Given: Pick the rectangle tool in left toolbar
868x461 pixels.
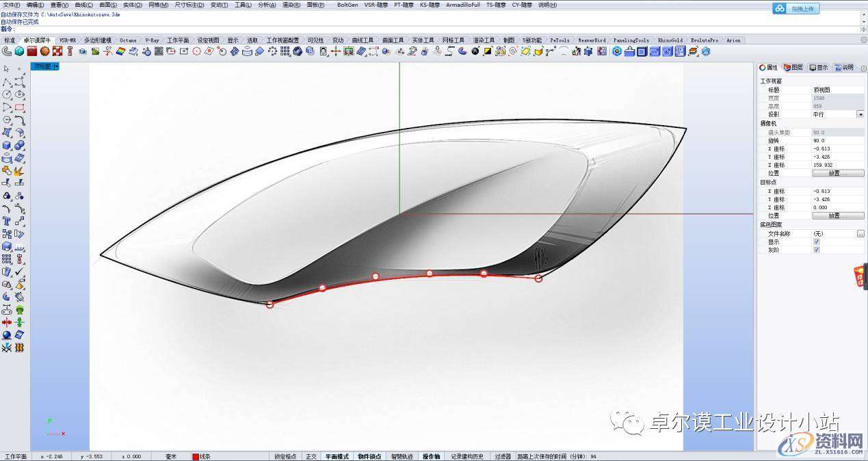Looking at the screenshot, I should click(x=19, y=107).
